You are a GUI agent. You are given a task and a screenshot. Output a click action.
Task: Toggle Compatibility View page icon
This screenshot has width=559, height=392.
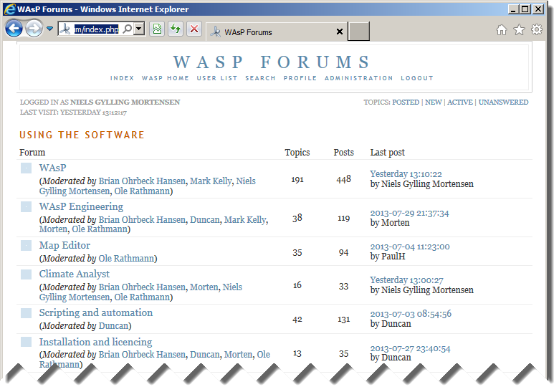click(x=157, y=29)
